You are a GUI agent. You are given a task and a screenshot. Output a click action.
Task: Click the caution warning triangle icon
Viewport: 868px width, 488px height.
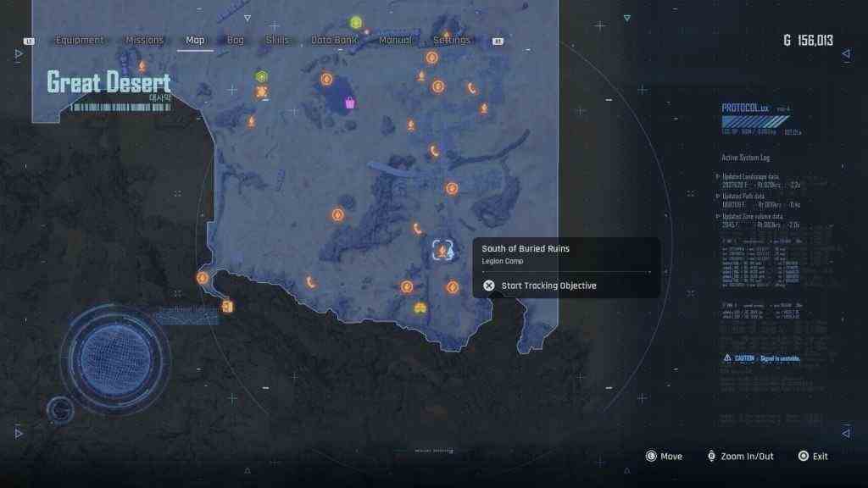727,358
